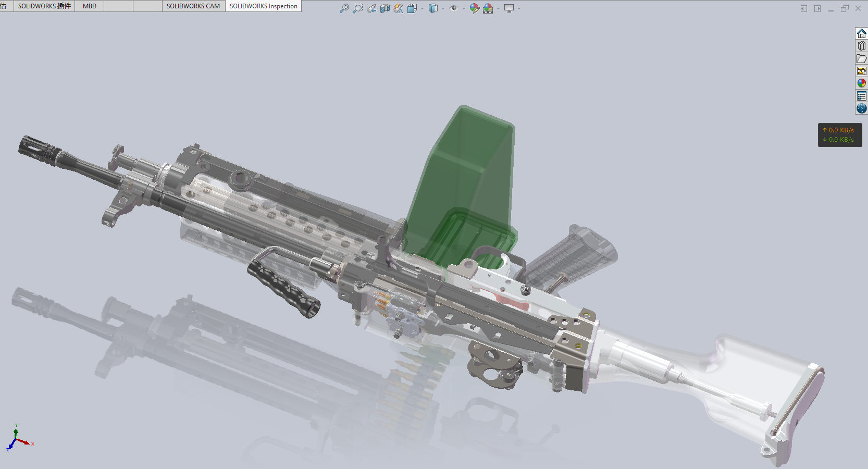Viewport: 868px width, 469px height.
Task: Activate the Section View tool
Action: [x=386, y=8]
